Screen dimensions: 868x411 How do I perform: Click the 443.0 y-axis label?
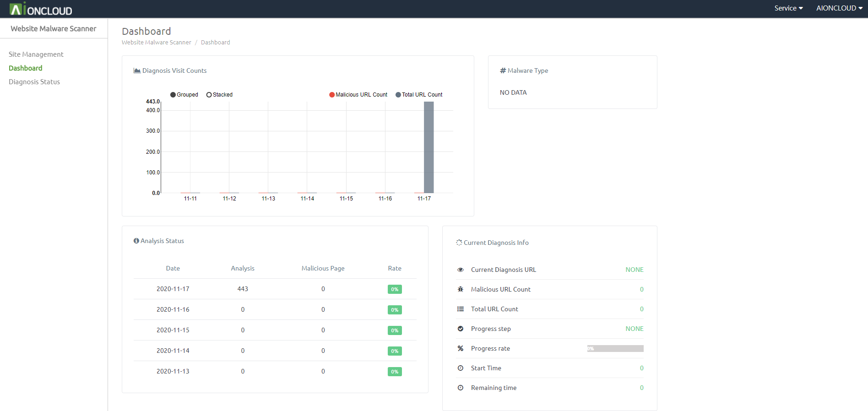click(x=153, y=102)
